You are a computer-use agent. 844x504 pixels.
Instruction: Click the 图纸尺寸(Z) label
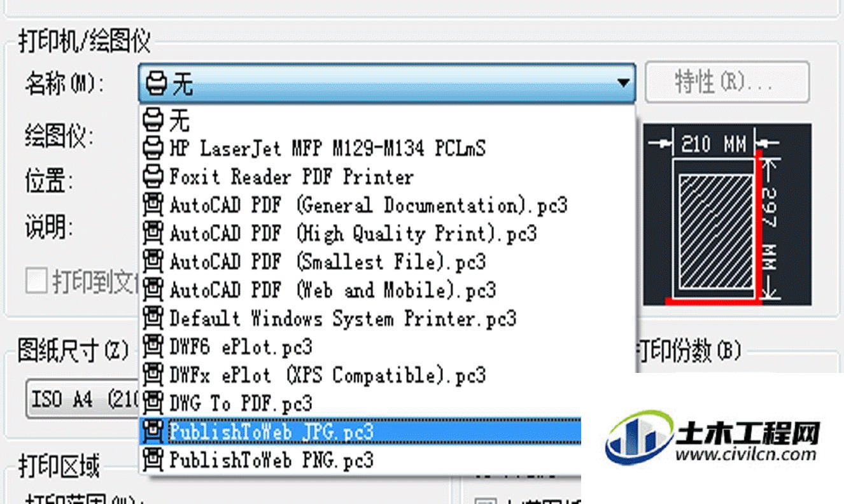(x=73, y=351)
